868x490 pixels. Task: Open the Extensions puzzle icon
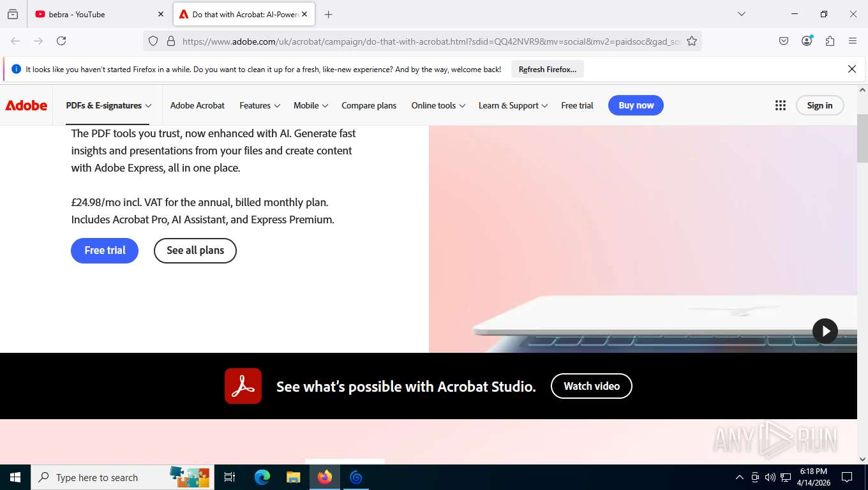point(830,41)
